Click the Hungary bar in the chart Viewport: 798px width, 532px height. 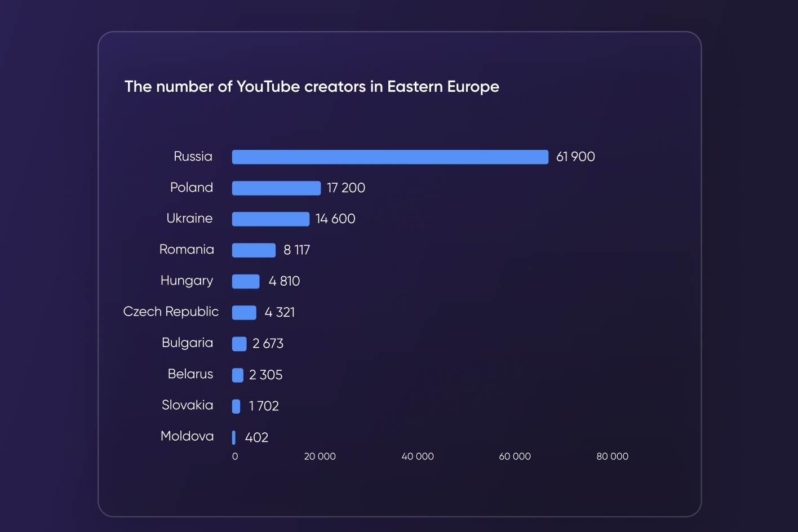point(246,281)
